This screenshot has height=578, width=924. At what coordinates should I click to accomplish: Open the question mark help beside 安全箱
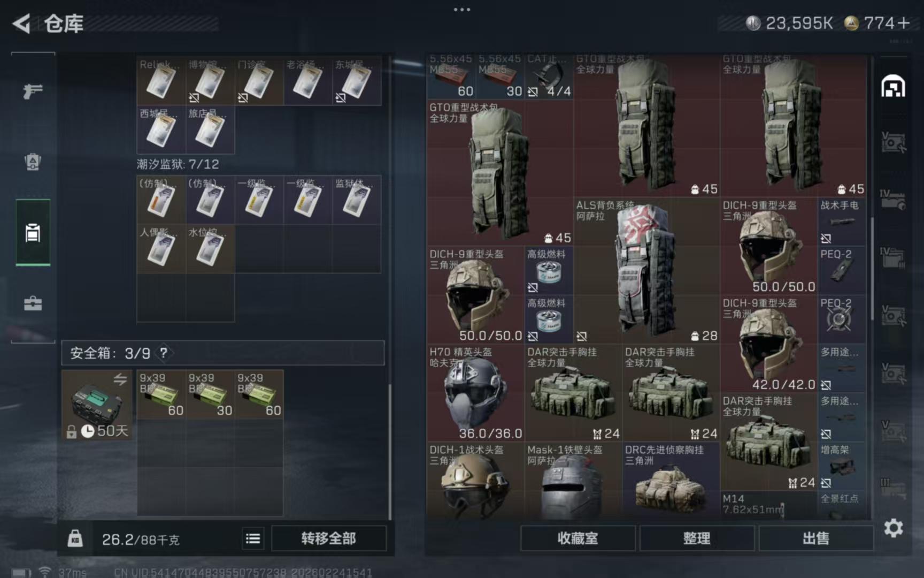(164, 353)
